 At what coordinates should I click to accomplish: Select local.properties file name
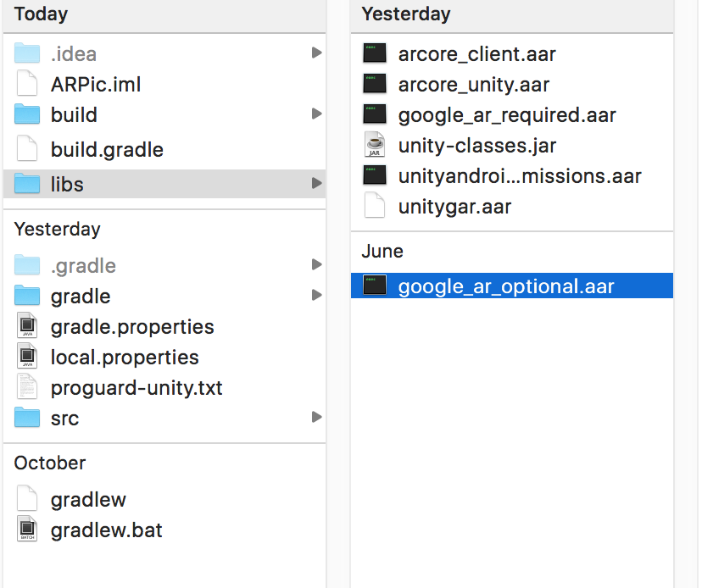point(125,358)
